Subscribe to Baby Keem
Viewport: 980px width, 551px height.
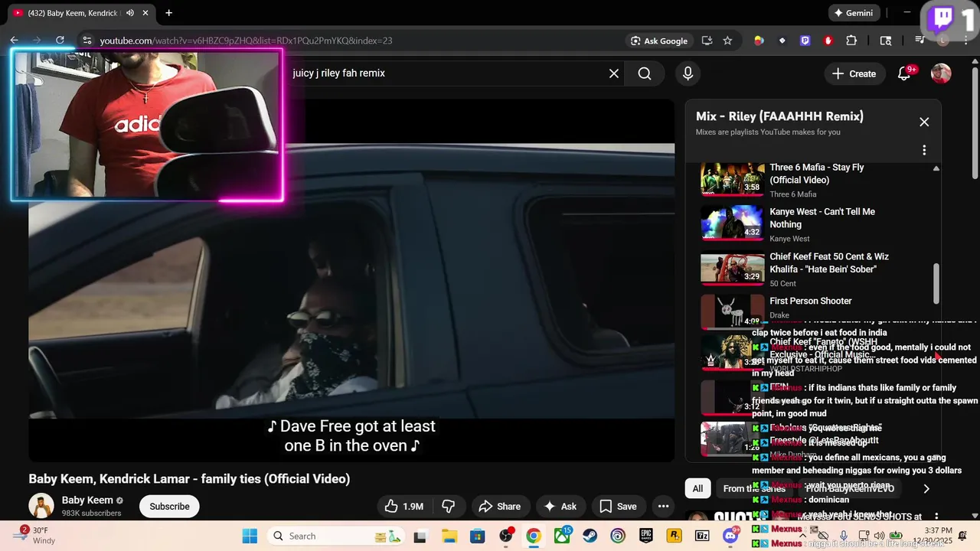(169, 506)
